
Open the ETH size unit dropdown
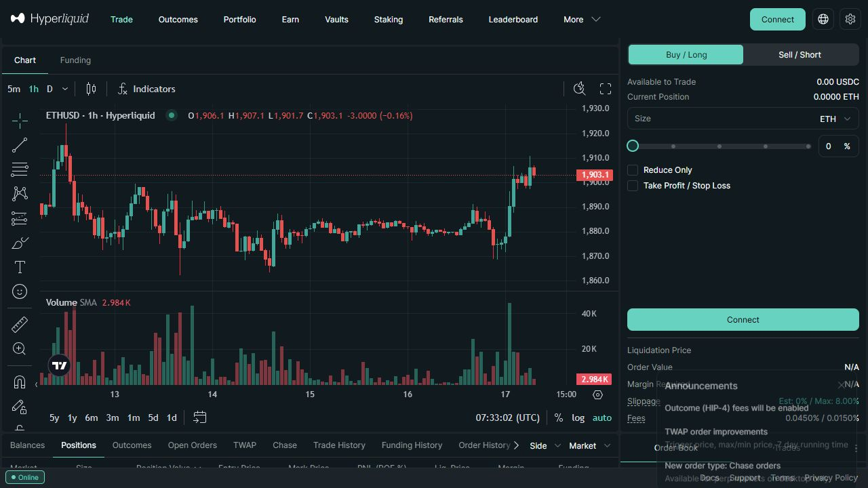(835, 119)
